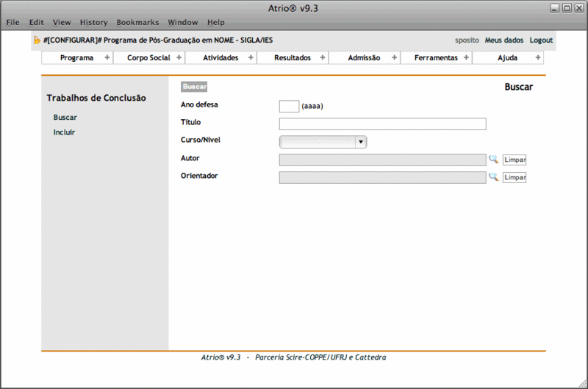Screen dimensions: 588x389
Task: Open the Admissão navigation menu
Action: [364, 58]
